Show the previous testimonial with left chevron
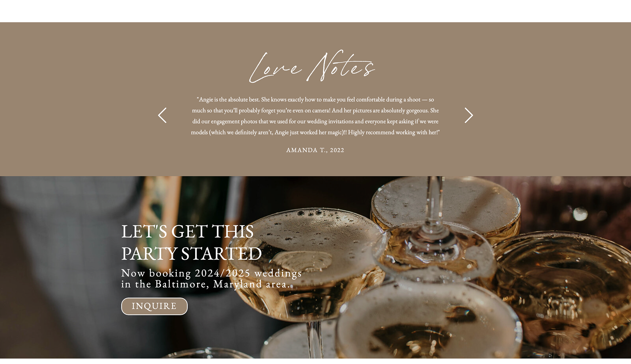Image resolution: width=631 pixels, height=364 pixels. click(x=162, y=115)
